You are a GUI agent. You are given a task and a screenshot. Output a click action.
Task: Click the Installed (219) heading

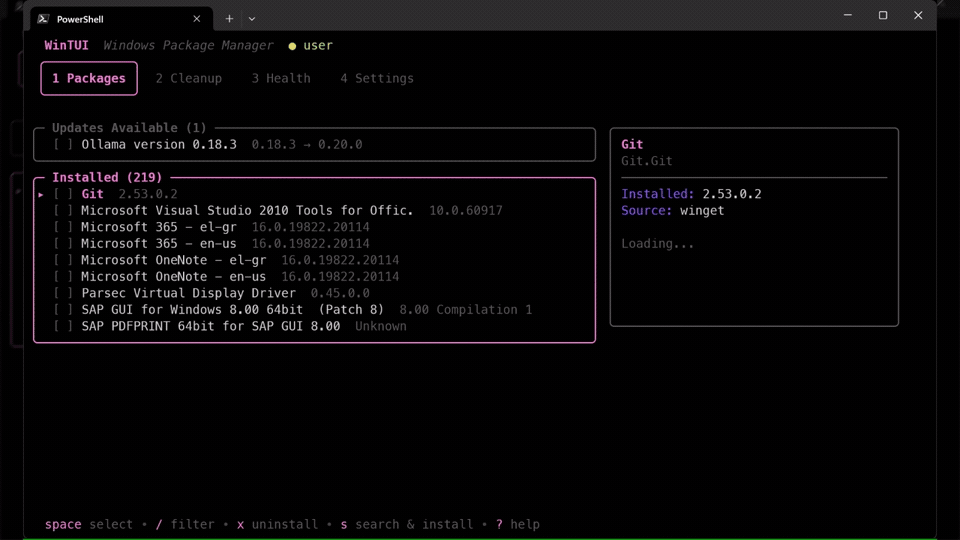107,178
